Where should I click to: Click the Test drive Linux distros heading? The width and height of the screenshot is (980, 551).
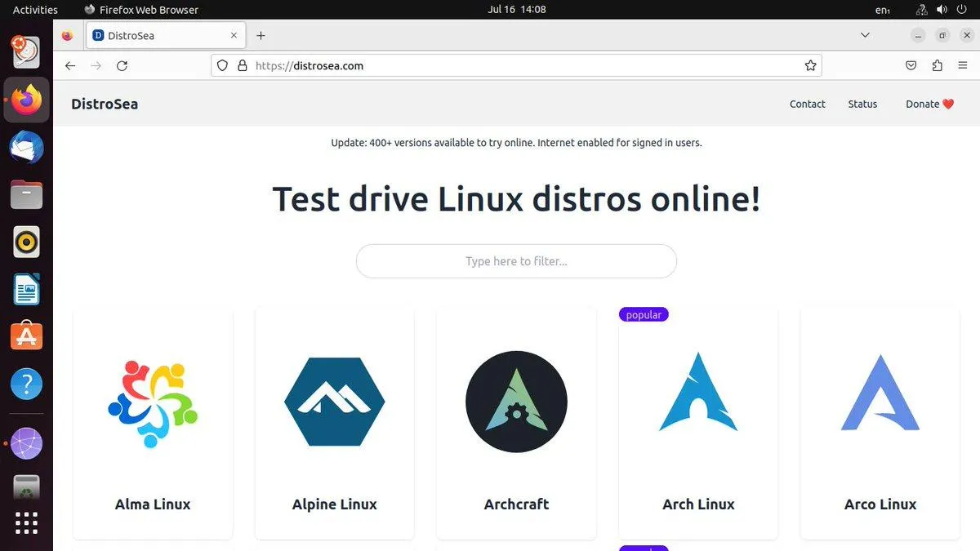516,199
